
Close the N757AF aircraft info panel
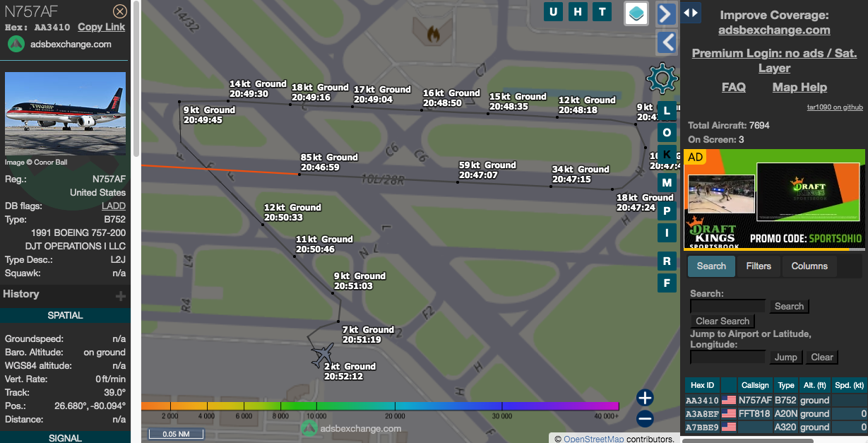coord(120,11)
